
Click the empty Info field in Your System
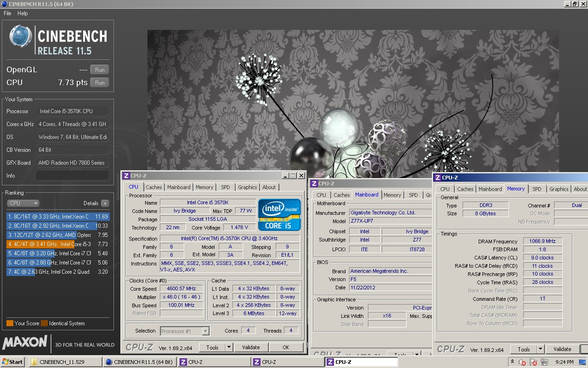(73, 176)
